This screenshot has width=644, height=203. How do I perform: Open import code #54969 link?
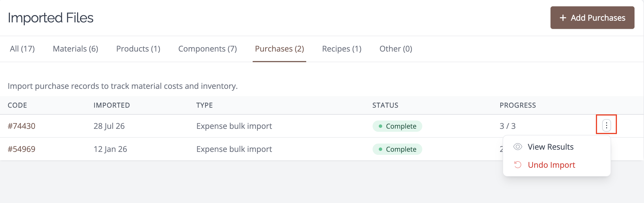[21, 149]
